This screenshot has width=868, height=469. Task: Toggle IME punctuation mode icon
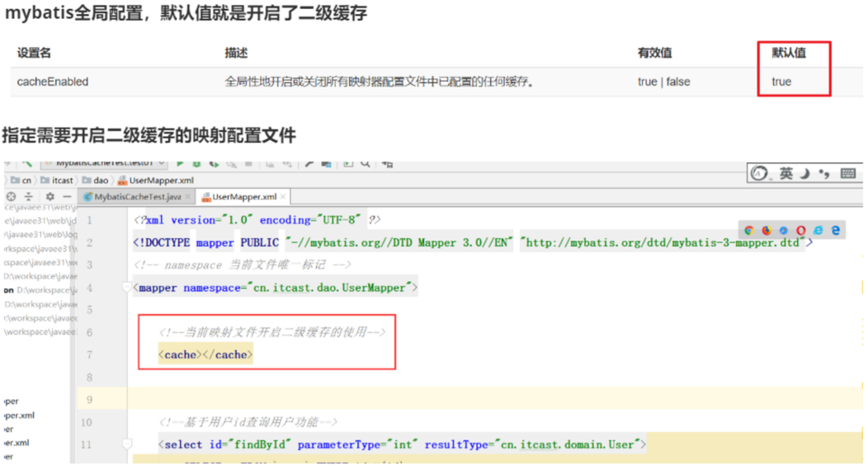[x=824, y=174]
